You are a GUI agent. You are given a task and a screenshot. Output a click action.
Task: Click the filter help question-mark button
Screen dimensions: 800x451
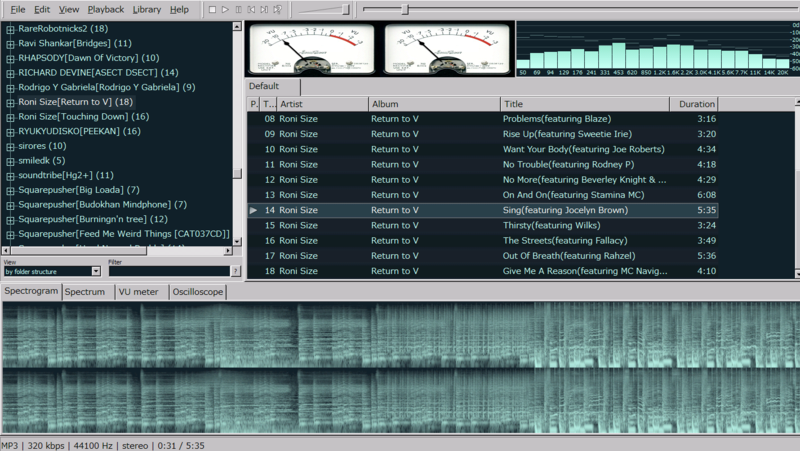[x=236, y=271]
